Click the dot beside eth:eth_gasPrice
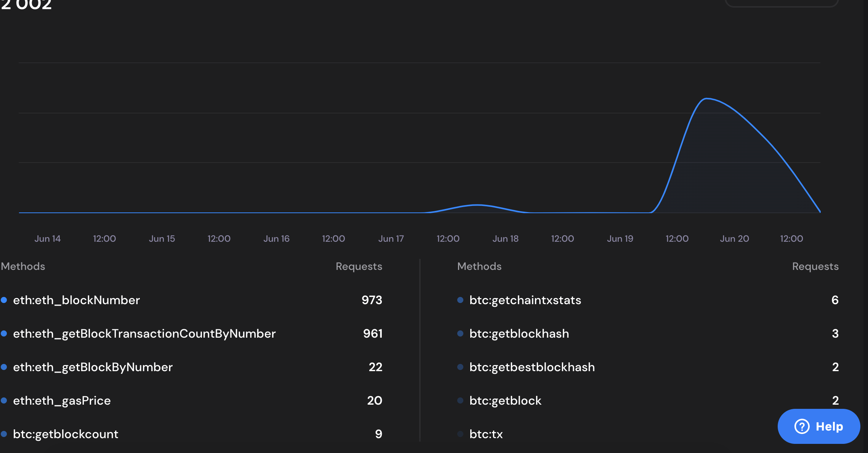 click(4, 401)
